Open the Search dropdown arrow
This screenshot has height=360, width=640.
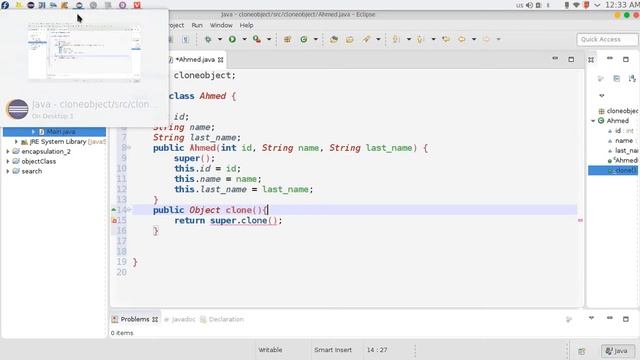tap(378, 39)
